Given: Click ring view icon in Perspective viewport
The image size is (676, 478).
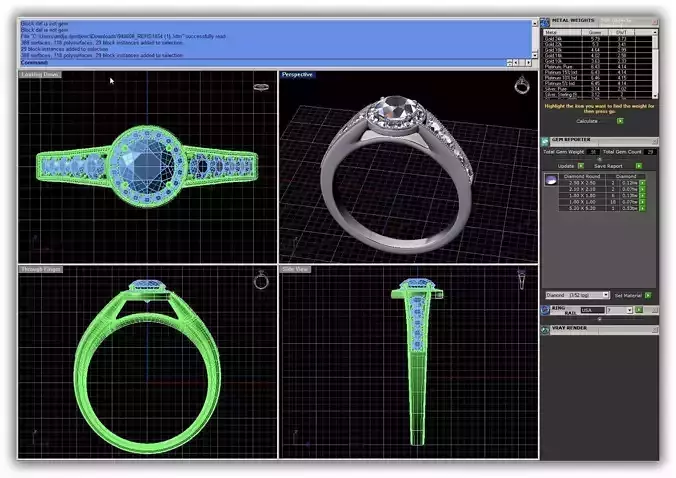Looking at the screenshot, I should pyautogui.click(x=522, y=85).
